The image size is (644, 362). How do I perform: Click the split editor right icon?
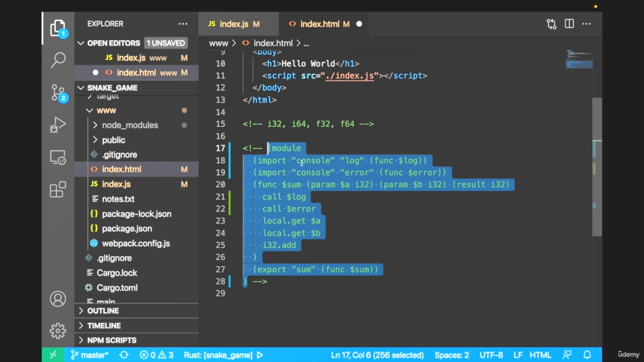[569, 24]
